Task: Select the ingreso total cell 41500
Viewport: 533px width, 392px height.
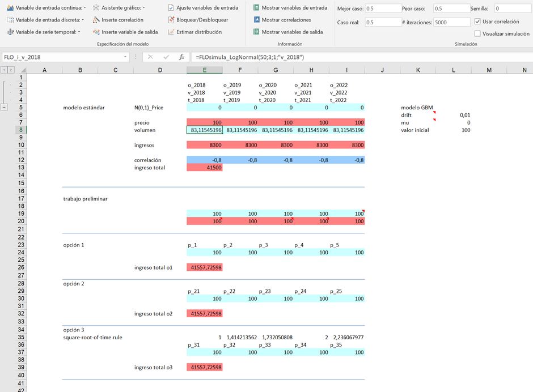Action: pyautogui.click(x=205, y=168)
